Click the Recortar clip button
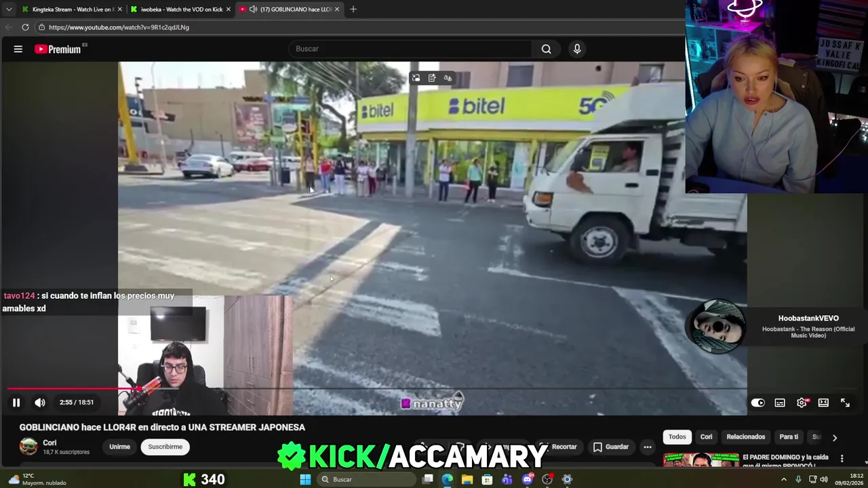Image resolution: width=868 pixels, height=488 pixels. tap(559, 447)
